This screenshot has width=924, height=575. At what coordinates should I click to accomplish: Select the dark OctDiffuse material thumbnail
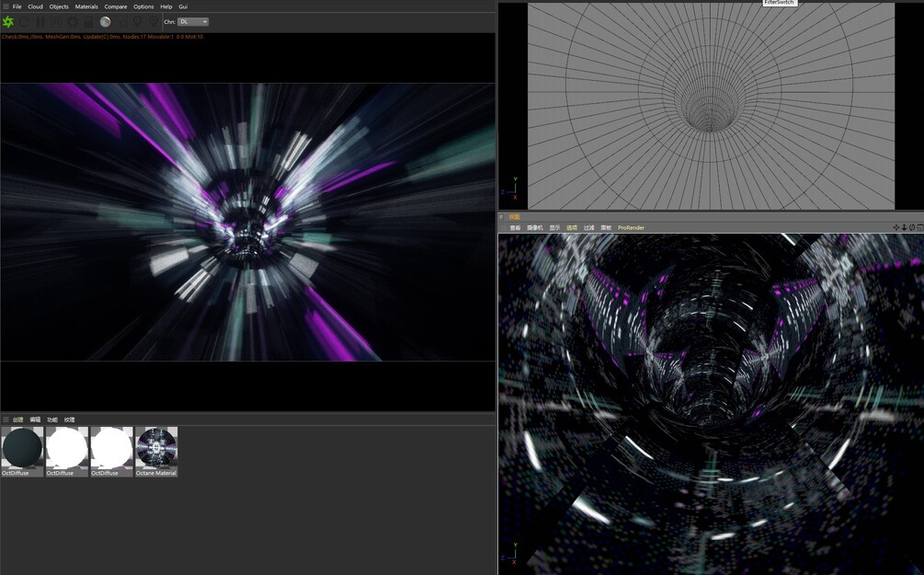[x=22, y=451]
